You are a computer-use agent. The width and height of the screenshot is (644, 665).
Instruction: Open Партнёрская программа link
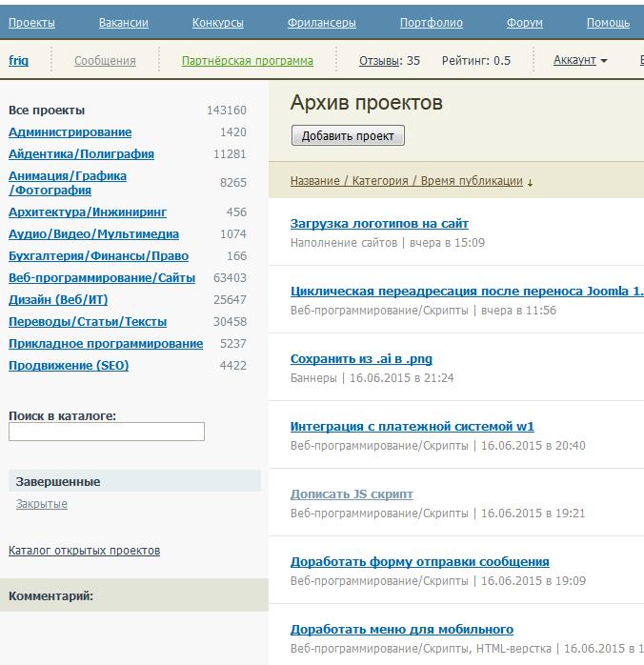(x=247, y=61)
